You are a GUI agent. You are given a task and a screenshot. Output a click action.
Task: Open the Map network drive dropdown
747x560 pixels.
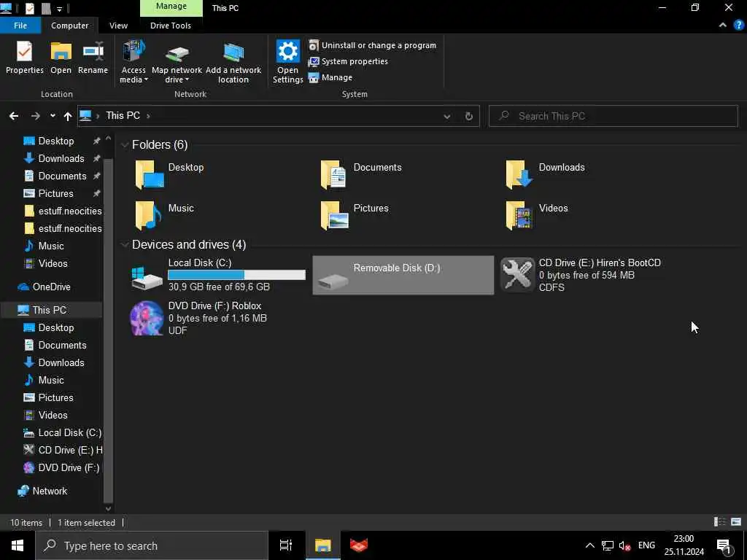point(177,62)
